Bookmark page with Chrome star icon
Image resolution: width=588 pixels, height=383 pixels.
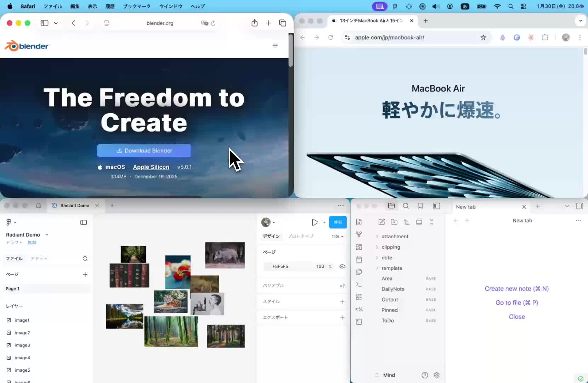483,38
